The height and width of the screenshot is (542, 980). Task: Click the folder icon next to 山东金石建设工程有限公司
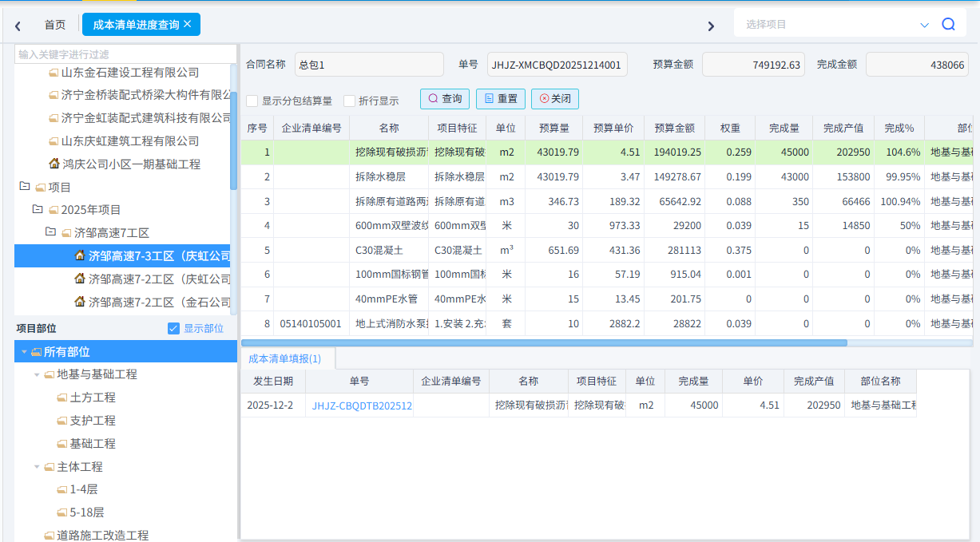tap(54, 73)
